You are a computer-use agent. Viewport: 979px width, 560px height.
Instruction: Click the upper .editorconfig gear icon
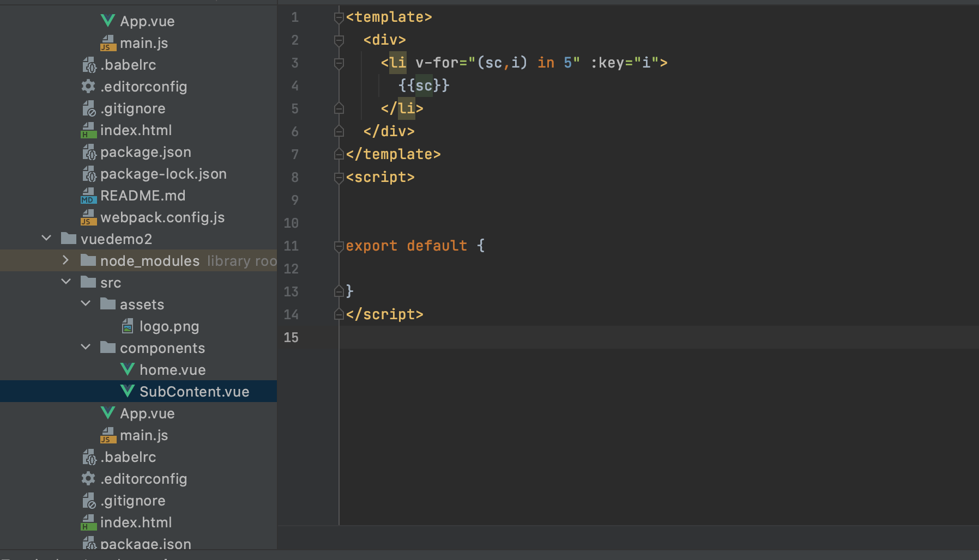88,86
